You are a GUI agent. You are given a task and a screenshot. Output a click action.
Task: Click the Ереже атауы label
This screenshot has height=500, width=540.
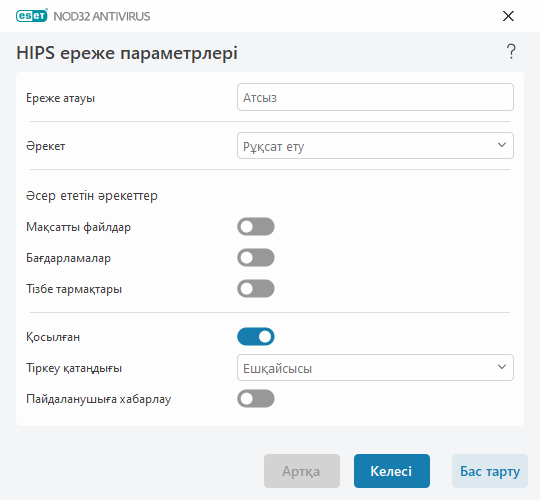point(61,98)
